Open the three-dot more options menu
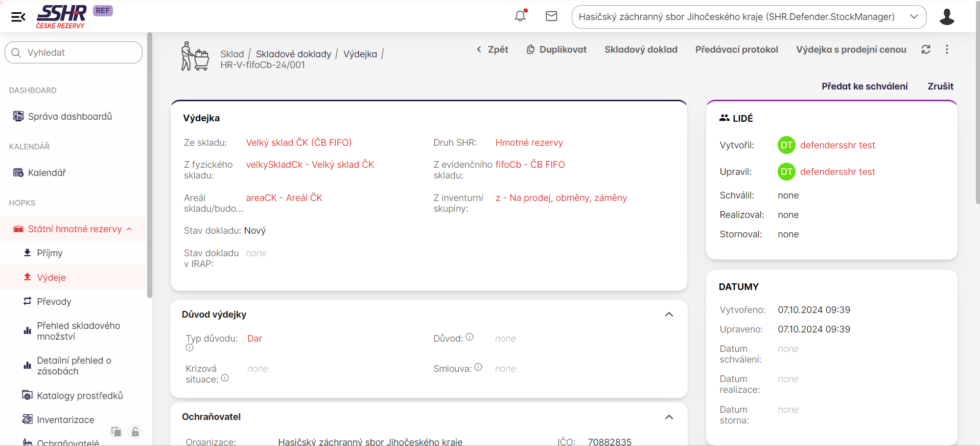980x446 pixels. [947, 50]
